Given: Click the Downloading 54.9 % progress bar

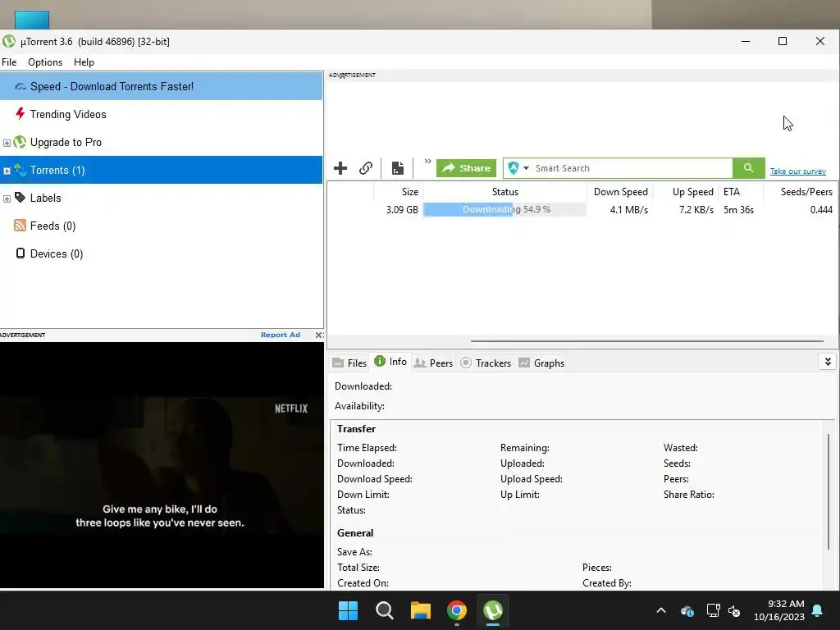Looking at the screenshot, I should point(504,209).
